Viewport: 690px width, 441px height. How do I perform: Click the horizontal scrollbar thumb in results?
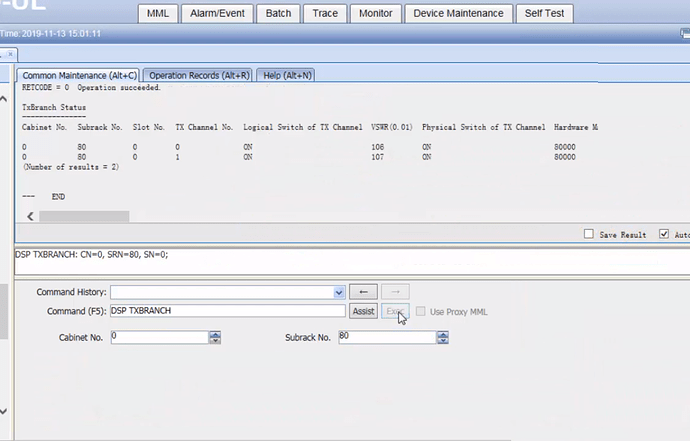tap(84, 216)
